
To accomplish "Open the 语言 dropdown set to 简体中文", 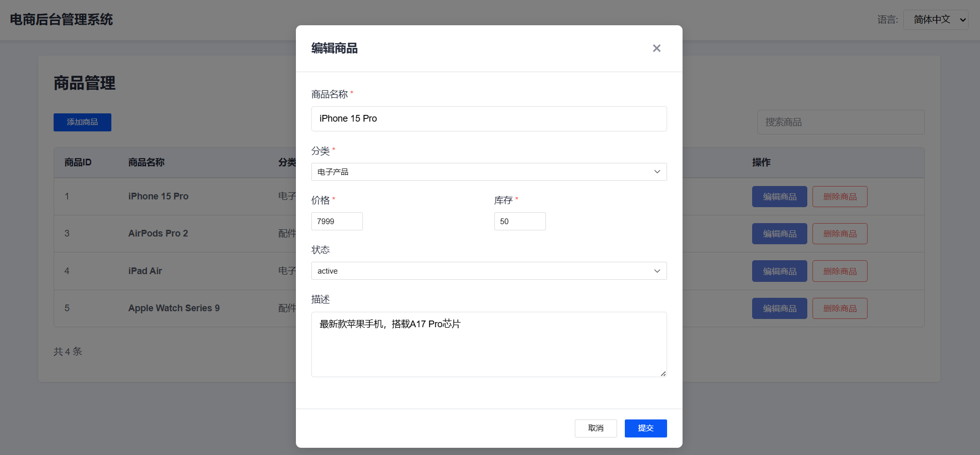I will coord(935,20).
